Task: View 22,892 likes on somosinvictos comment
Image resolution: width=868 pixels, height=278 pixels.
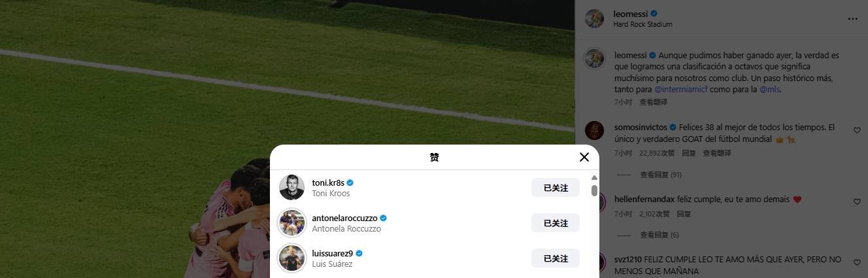Action: click(657, 153)
